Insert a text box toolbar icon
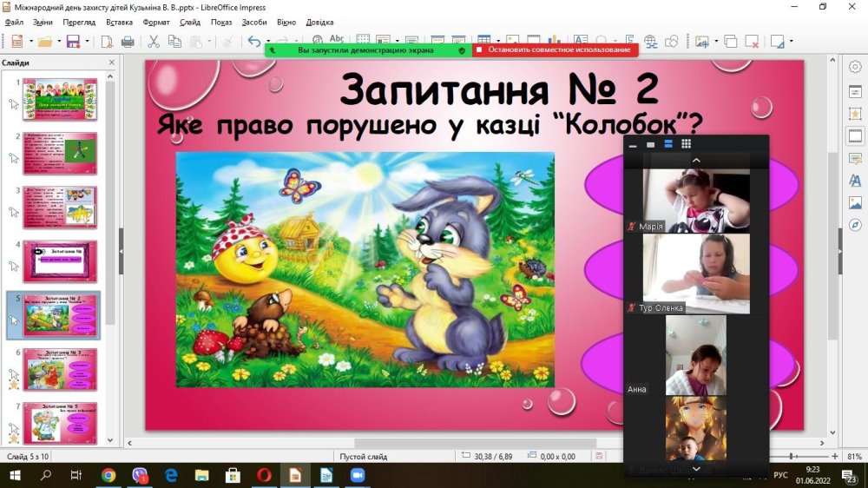This screenshot has width=868, height=488. click(x=580, y=39)
